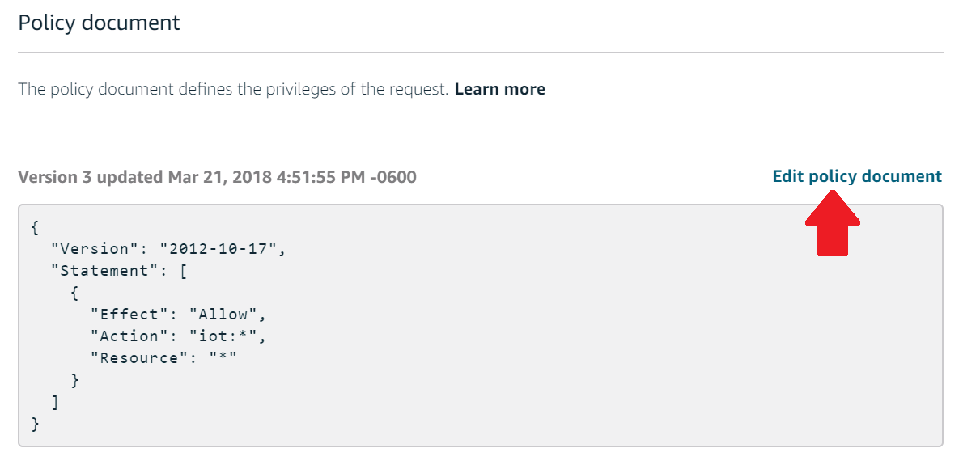
Task: Click the "Action" key in the policy
Action: pos(129,336)
